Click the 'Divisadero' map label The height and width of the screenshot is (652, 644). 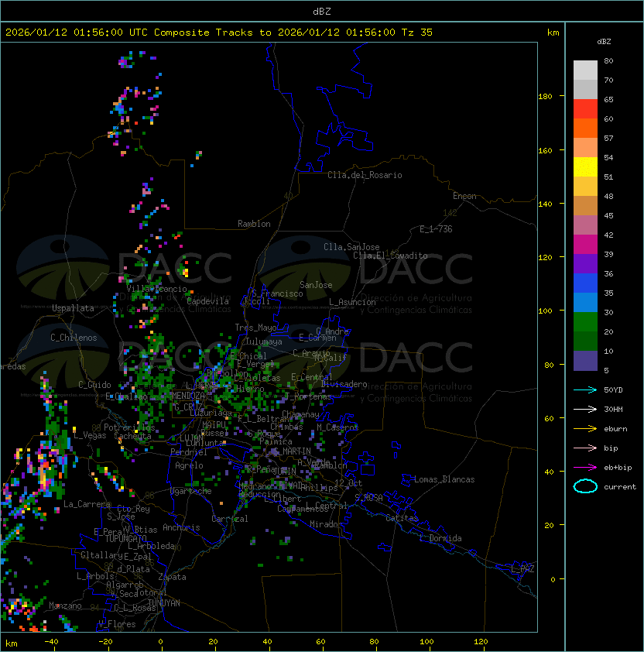click(x=344, y=384)
